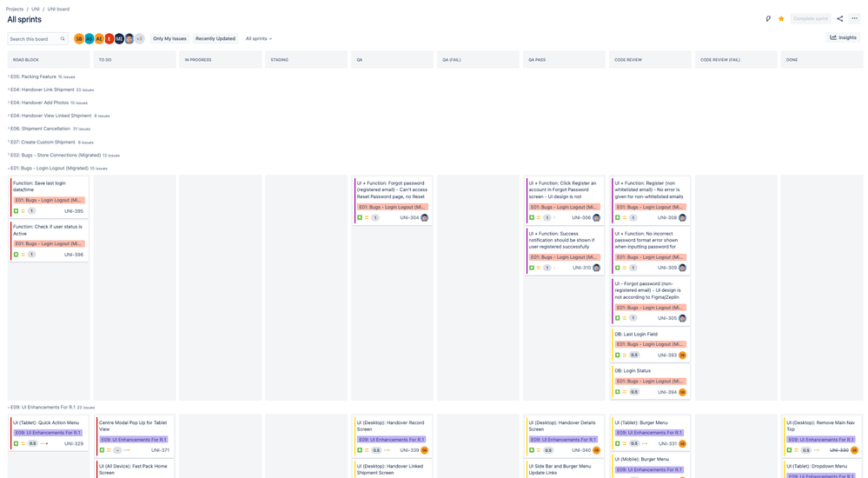
Task: Toggle the Recently Updated quick filter
Action: (215, 39)
